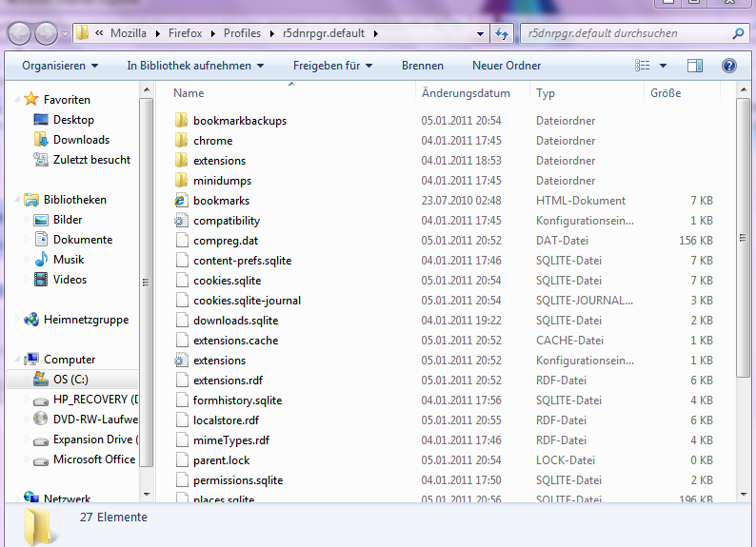Click Profiles in the address breadcrumb
The image size is (756, 547).
click(x=242, y=34)
